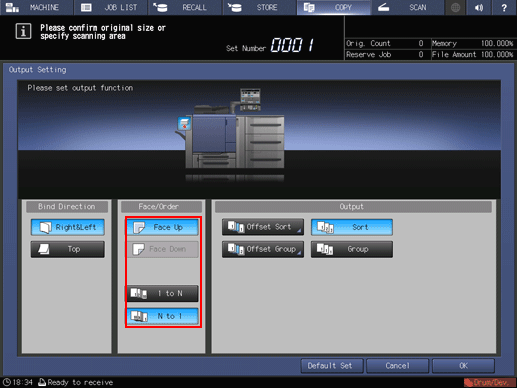Tap the info icon beside the message

pos(23,32)
